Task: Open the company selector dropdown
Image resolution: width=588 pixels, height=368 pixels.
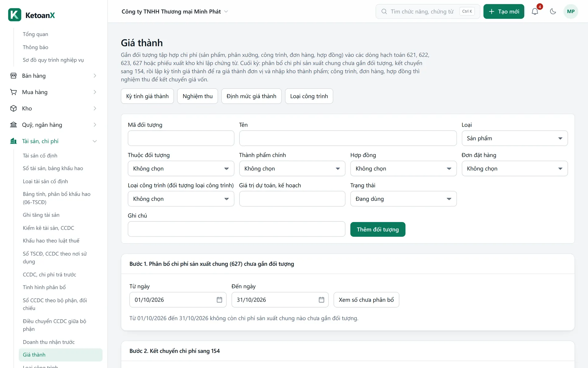Action: pos(175,12)
